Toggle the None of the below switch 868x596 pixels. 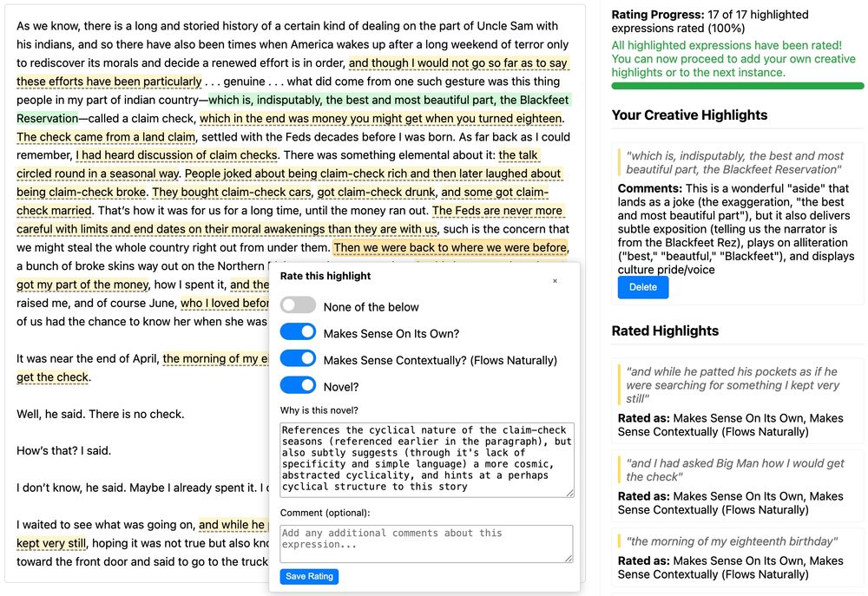click(298, 305)
